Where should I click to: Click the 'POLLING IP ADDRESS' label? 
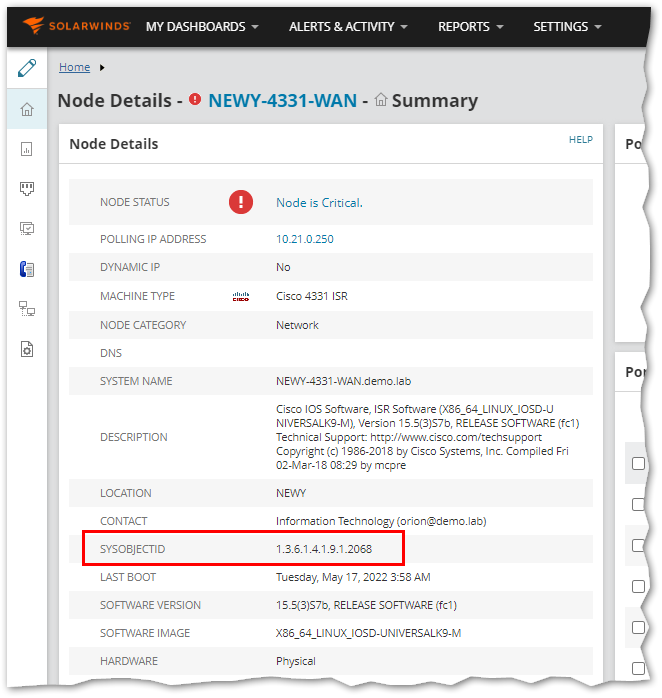153,239
